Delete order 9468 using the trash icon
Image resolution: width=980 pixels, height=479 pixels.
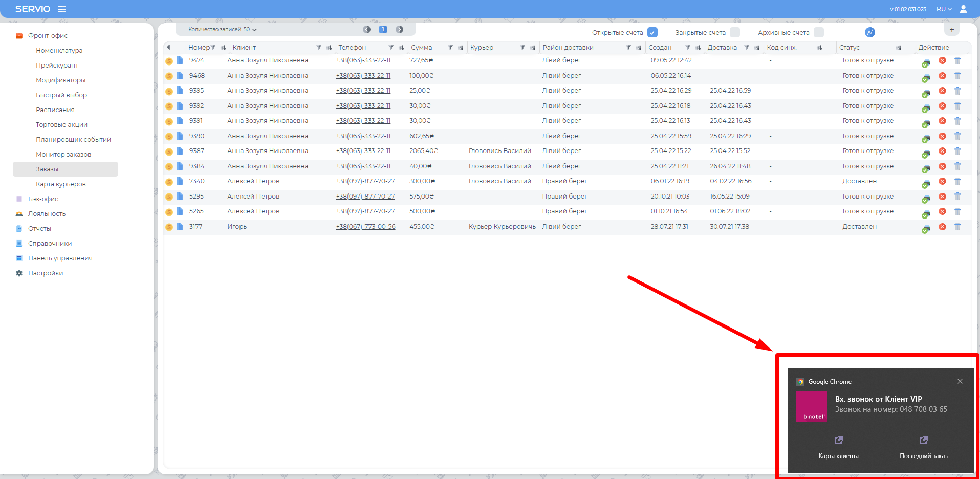(x=957, y=76)
